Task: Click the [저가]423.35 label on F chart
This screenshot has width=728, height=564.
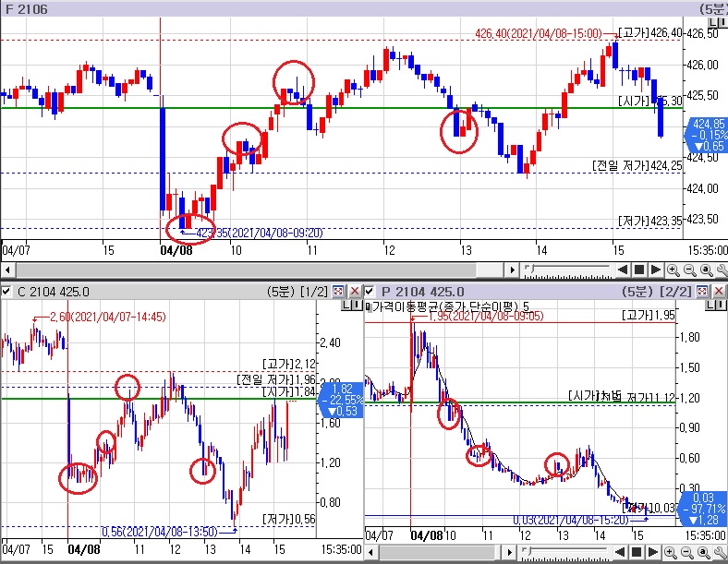Action: (x=650, y=221)
